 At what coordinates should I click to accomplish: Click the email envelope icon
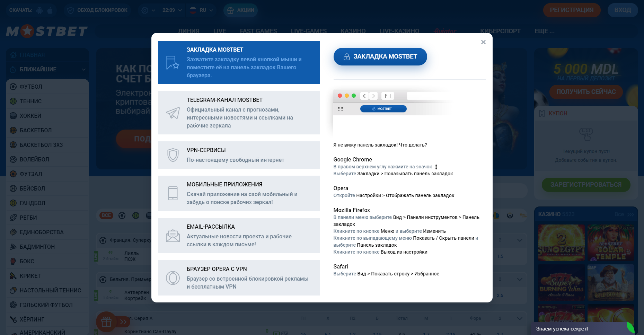tap(173, 236)
